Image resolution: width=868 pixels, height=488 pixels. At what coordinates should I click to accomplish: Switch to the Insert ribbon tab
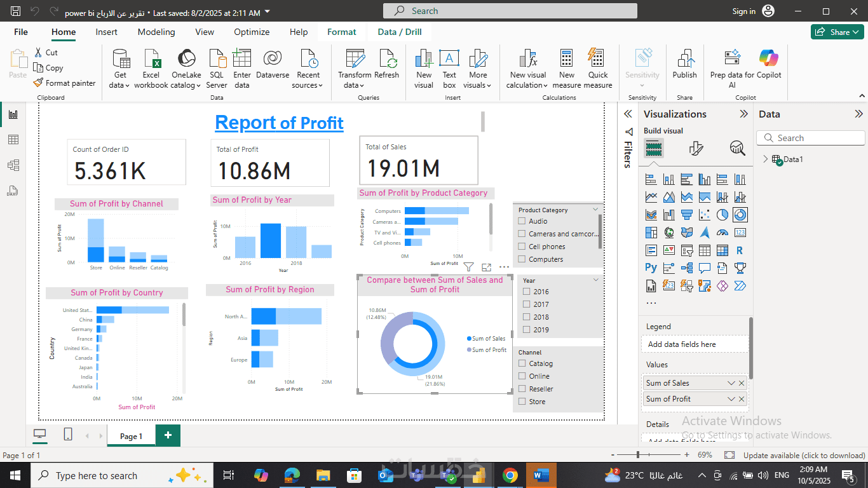107,32
